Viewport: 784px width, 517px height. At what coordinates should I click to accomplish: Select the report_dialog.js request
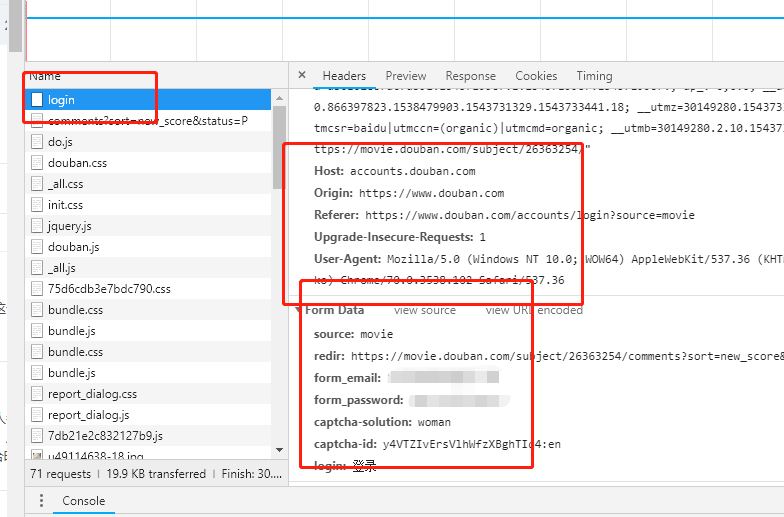coord(148,415)
